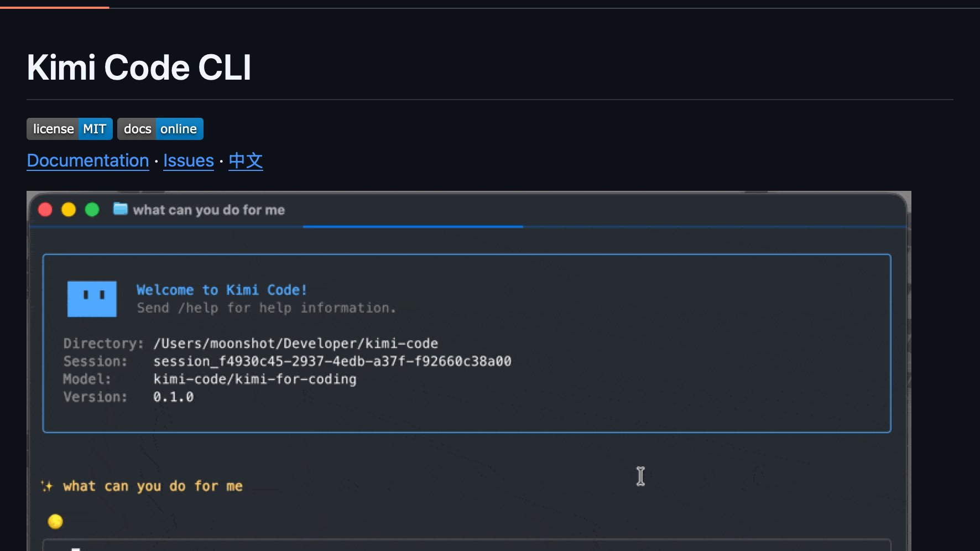Click the blue Kimi robot face logo
Screen dimensions: 980x551
tap(92, 299)
